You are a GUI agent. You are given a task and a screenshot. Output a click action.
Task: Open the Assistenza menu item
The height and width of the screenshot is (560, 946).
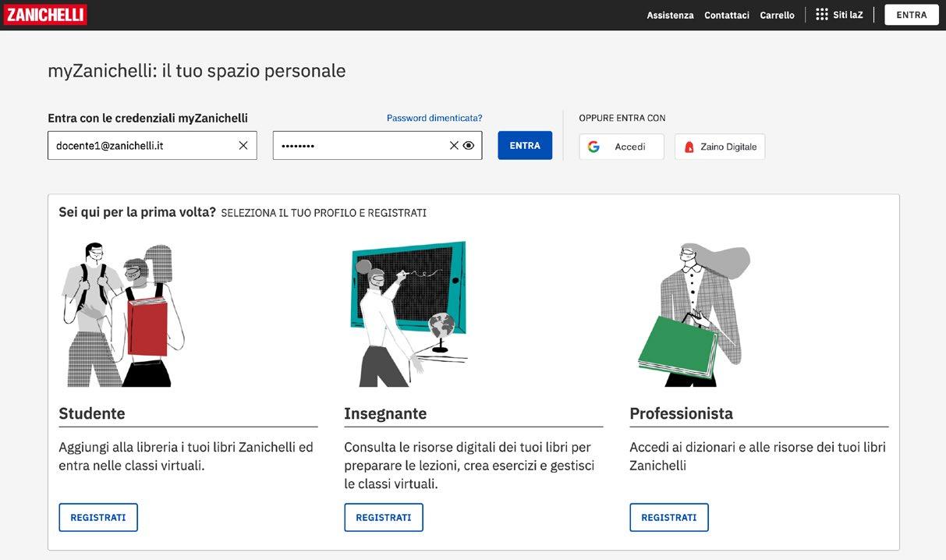pyautogui.click(x=670, y=15)
